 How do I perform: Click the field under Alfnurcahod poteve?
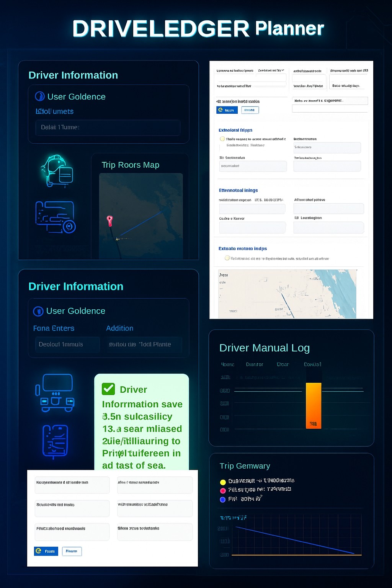click(x=328, y=209)
